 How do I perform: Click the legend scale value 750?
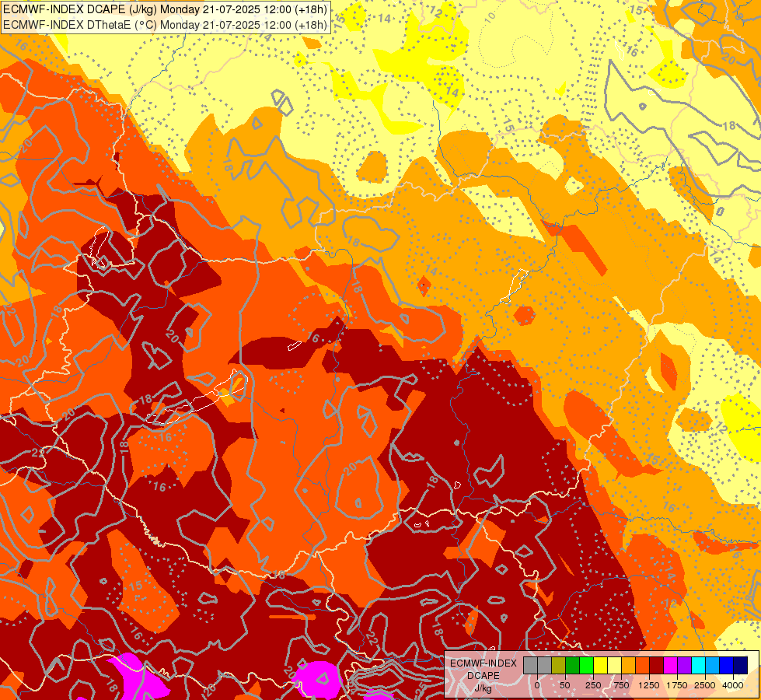[x=621, y=685]
